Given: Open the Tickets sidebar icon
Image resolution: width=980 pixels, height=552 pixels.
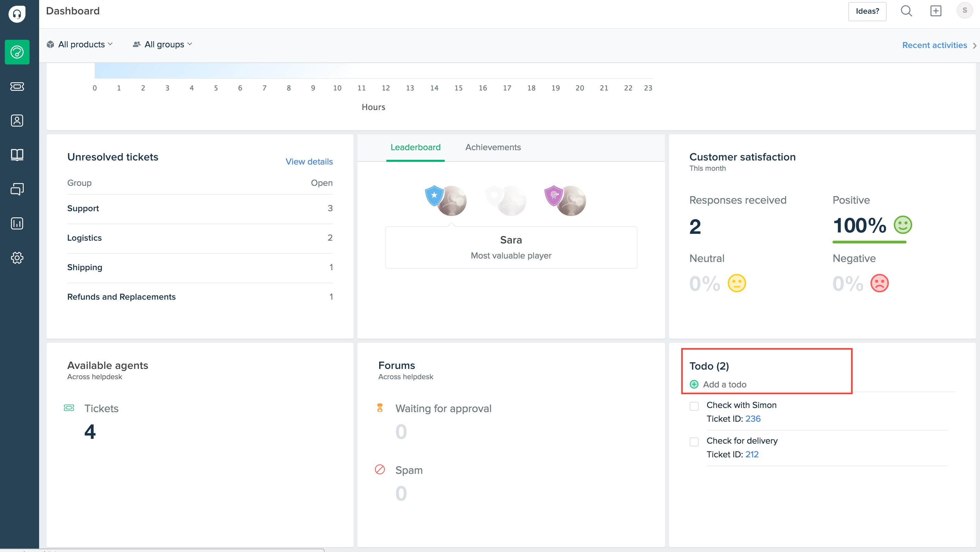Looking at the screenshot, I should click(x=17, y=87).
